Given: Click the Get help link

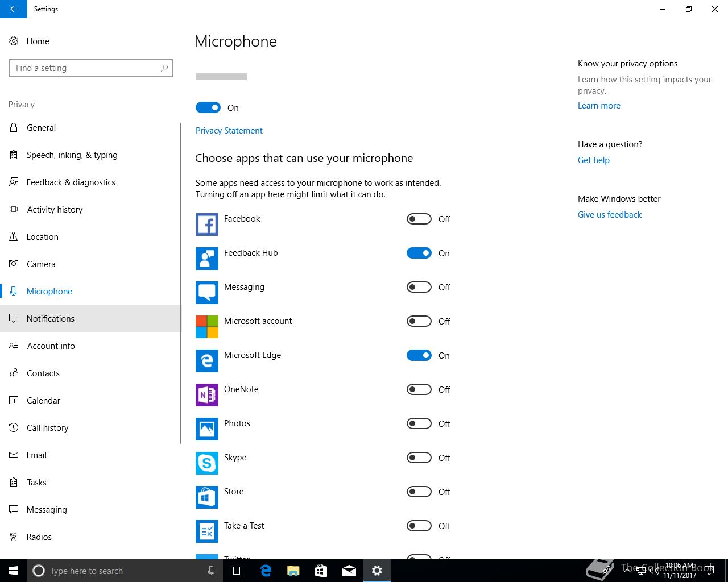Looking at the screenshot, I should [593, 160].
